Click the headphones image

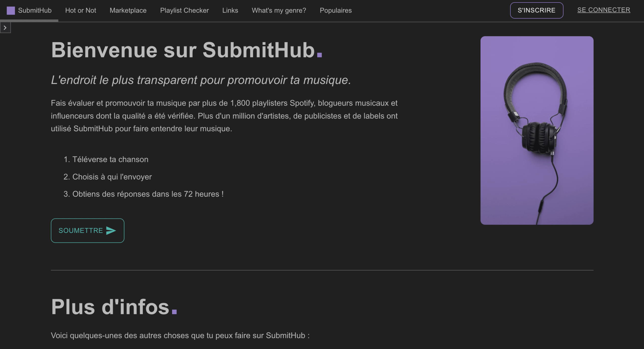point(537,130)
